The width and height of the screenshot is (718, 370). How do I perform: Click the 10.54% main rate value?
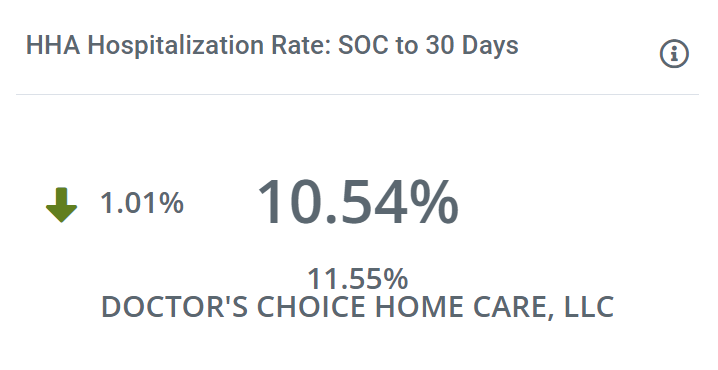click(358, 202)
